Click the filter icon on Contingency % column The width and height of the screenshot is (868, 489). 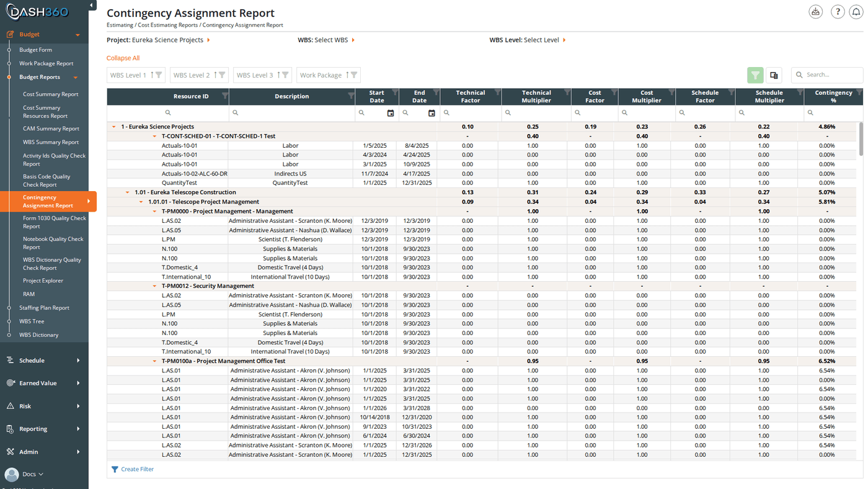point(859,92)
